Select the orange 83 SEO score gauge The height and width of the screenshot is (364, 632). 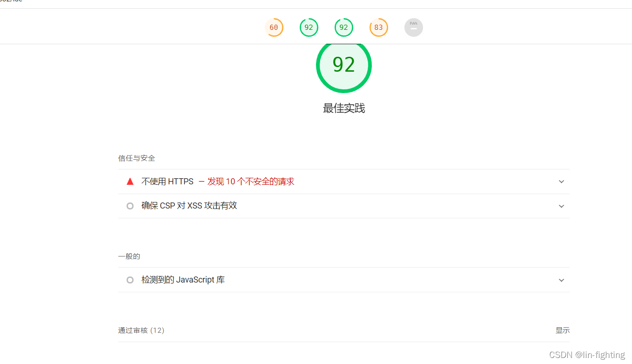coord(379,27)
